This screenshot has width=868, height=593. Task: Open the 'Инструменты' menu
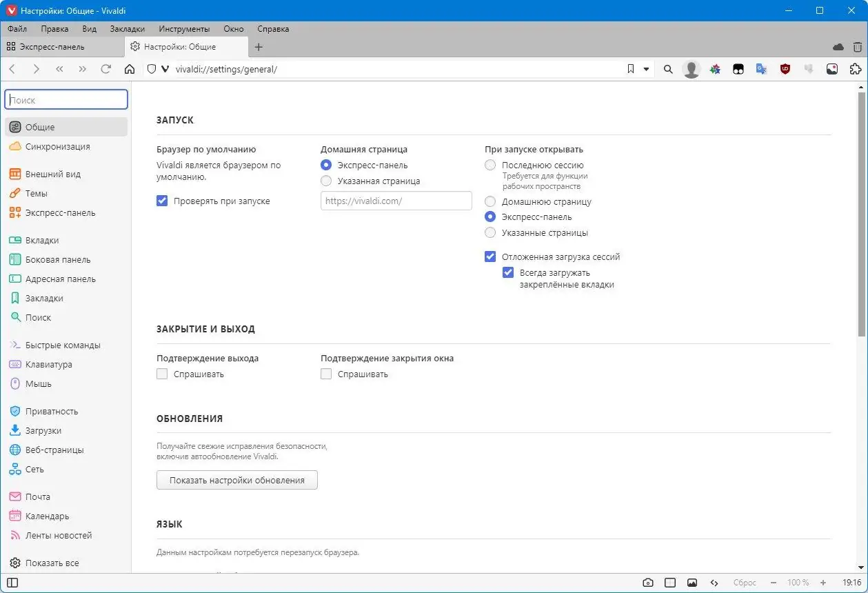(184, 29)
